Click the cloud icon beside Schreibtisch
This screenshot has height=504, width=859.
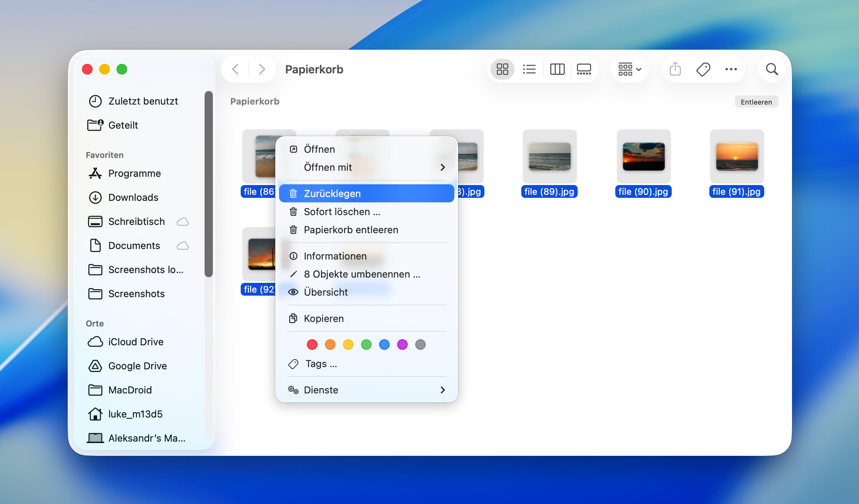[183, 222]
